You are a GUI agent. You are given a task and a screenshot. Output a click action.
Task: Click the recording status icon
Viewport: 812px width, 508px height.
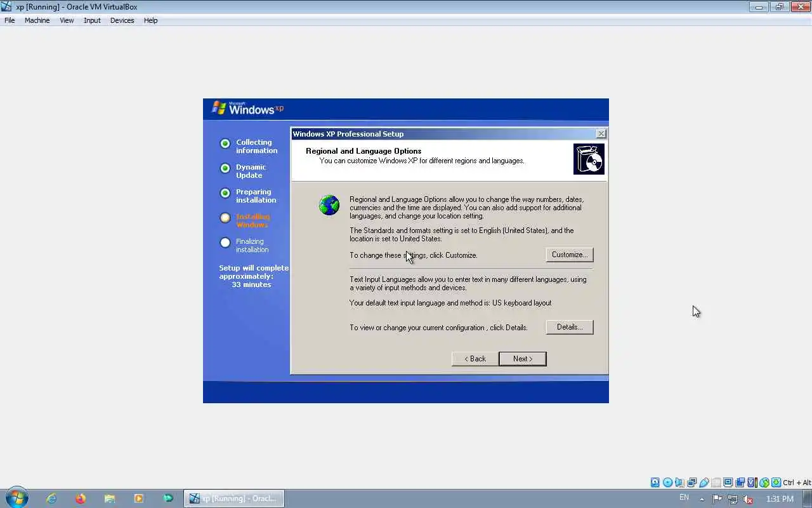(740, 483)
